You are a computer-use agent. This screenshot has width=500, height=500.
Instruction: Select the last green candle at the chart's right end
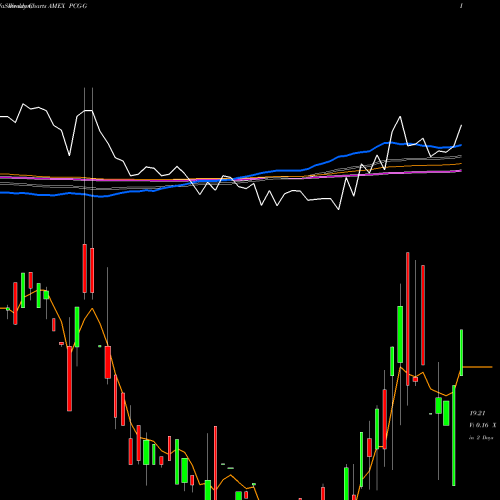click(x=462, y=352)
